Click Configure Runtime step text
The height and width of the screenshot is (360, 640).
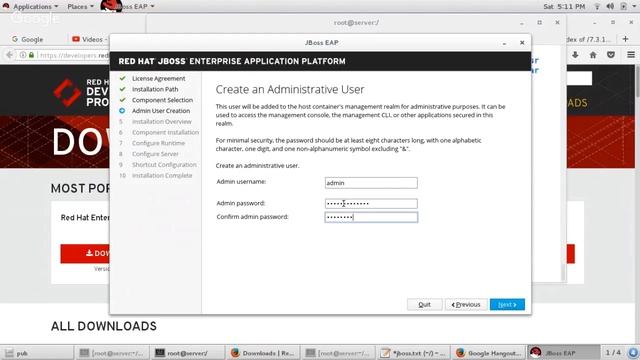coord(158,143)
